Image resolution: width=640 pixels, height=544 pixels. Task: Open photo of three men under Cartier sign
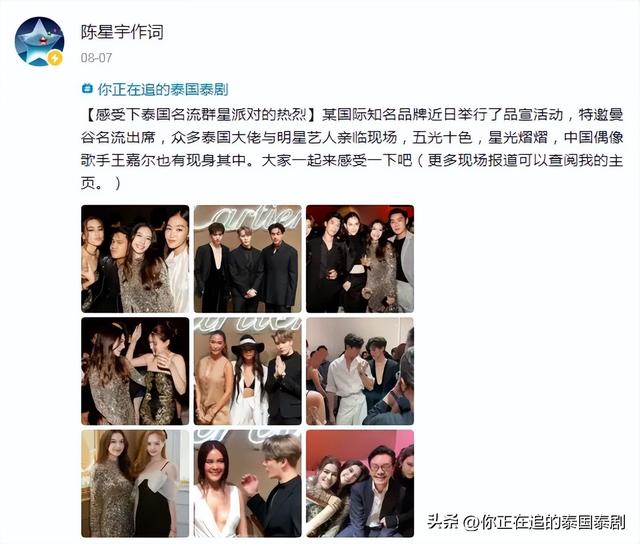pos(247,259)
